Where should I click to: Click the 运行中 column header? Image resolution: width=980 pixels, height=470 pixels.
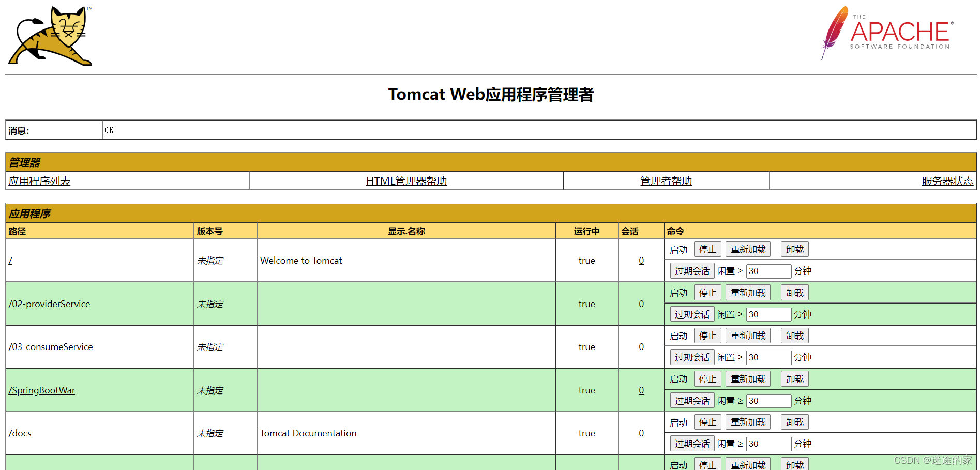point(586,231)
